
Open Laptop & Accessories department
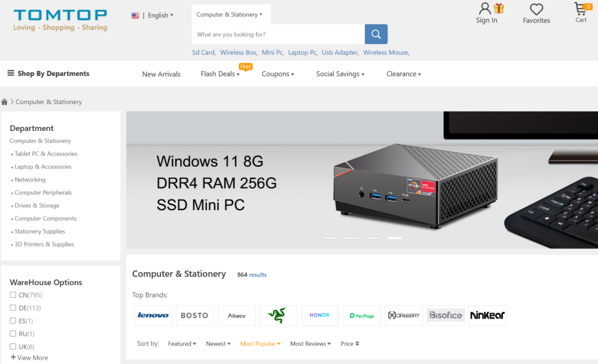pos(43,166)
